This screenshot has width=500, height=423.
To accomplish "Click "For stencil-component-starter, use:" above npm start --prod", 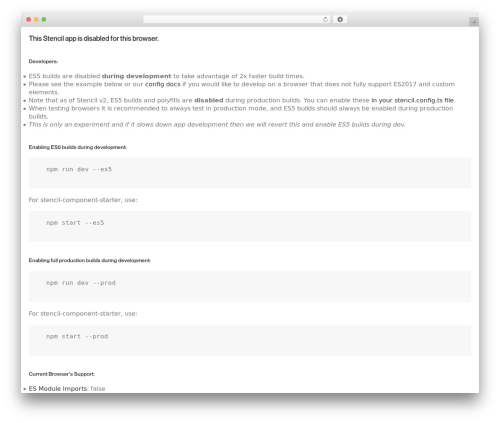I will click(x=83, y=314).
